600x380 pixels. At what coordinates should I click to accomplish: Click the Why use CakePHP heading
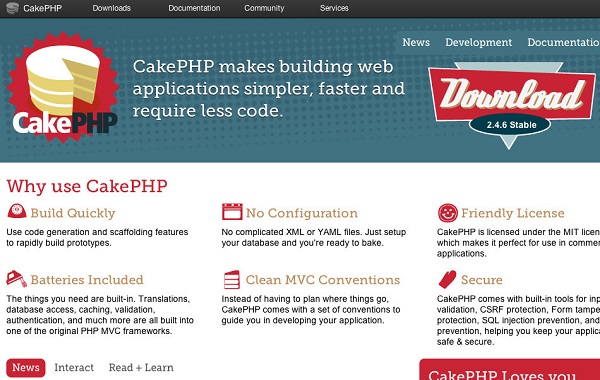tap(87, 186)
